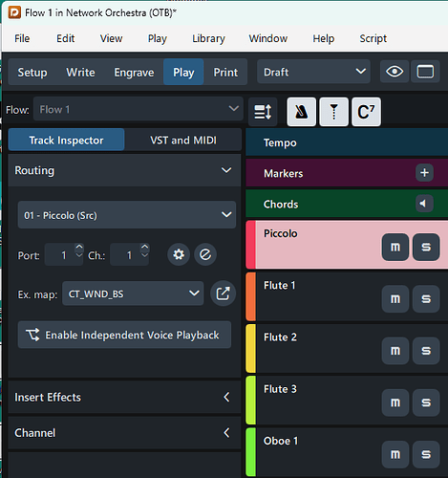This screenshot has height=478, width=448.
Task: Toggle the metronome click button
Action: tap(301, 112)
